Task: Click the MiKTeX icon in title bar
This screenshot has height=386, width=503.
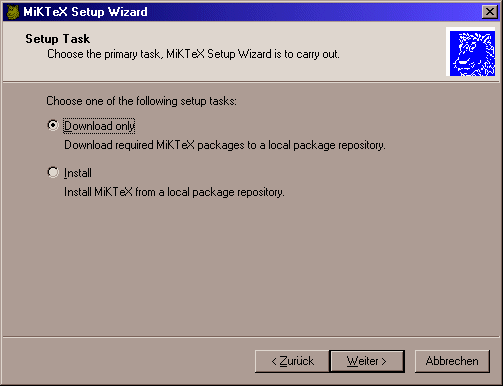Action: click(x=13, y=12)
